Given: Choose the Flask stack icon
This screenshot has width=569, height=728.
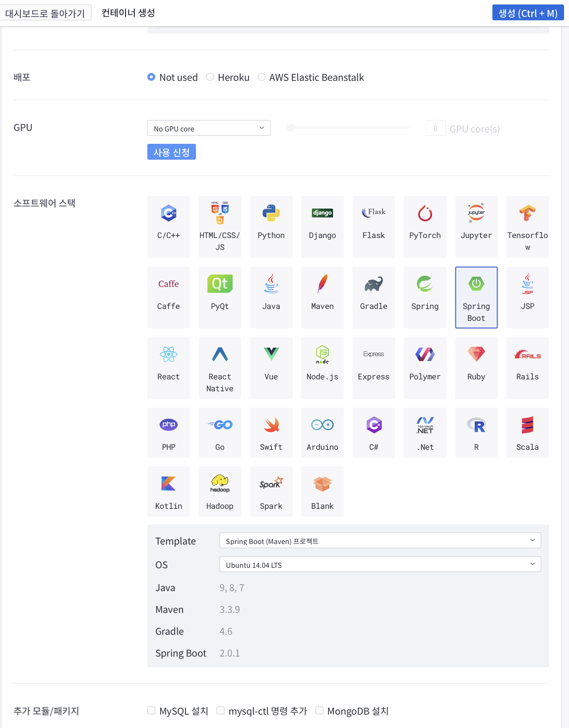Looking at the screenshot, I should click(374, 213).
